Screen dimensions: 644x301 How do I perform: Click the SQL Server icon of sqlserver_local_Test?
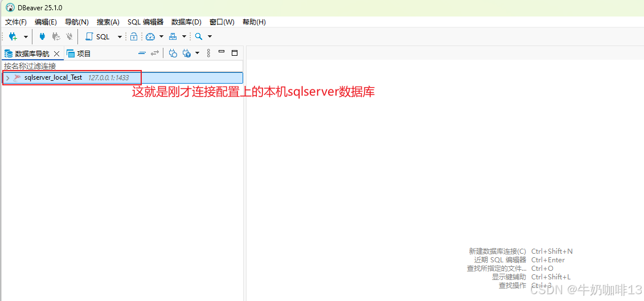point(17,77)
